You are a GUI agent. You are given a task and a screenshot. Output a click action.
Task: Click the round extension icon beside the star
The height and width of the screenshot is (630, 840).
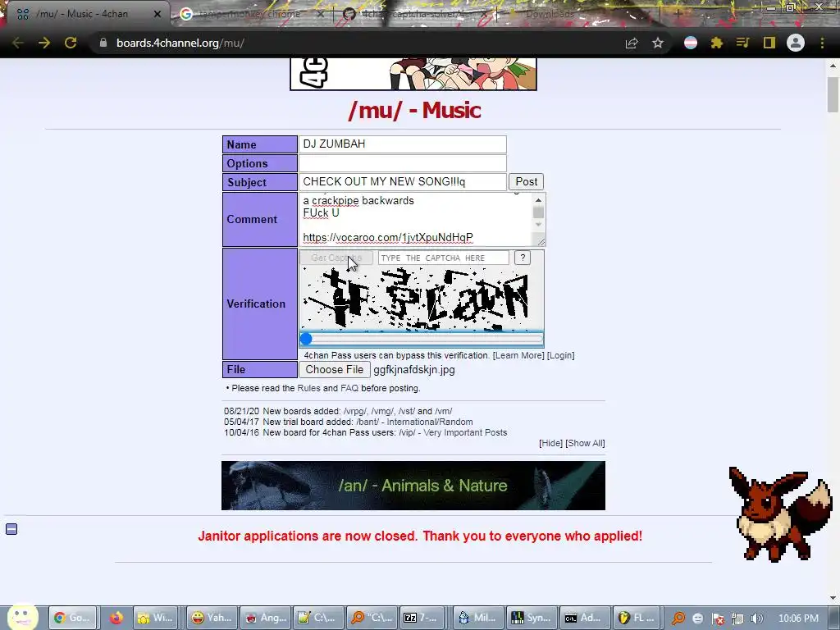691,43
